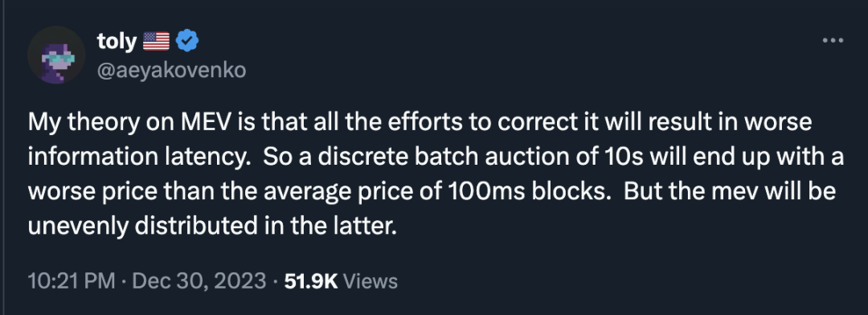
Task: Open the toly display name profile link
Action: point(117,42)
